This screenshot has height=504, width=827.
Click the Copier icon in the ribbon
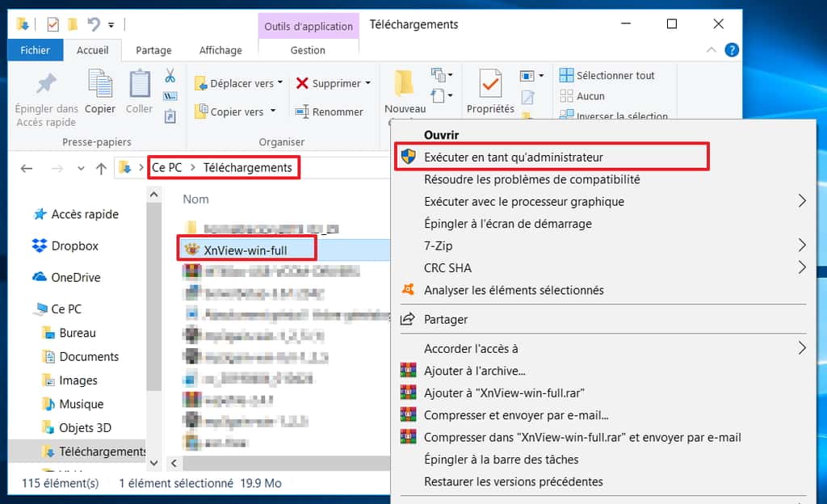(99, 83)
